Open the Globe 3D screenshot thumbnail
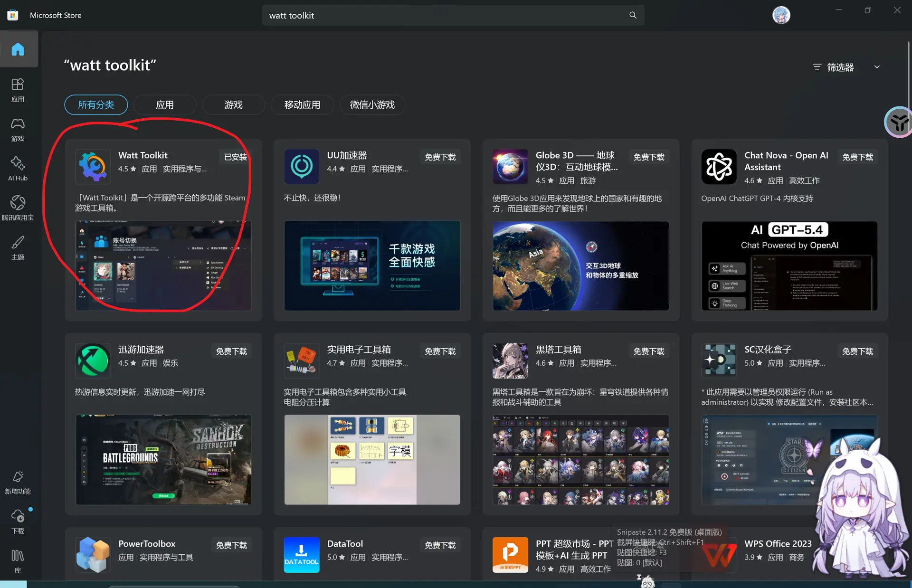 point(581,266)
